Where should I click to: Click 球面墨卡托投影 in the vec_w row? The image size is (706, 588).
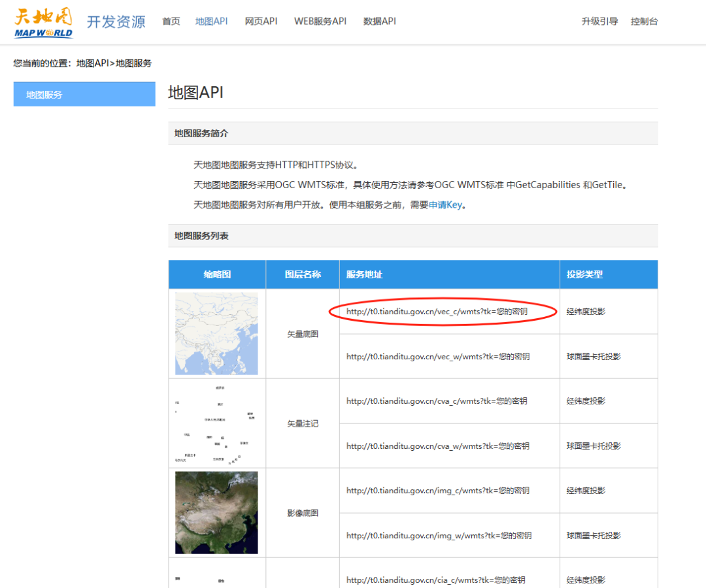[x=594, y=356]
